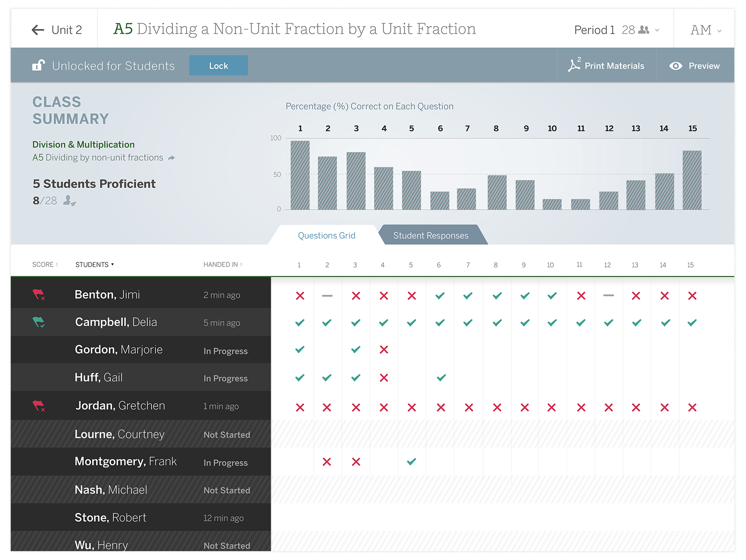
Task: Click the '5 Students Proficient' text
Action: pyautogui.click(x=94, y=184)
